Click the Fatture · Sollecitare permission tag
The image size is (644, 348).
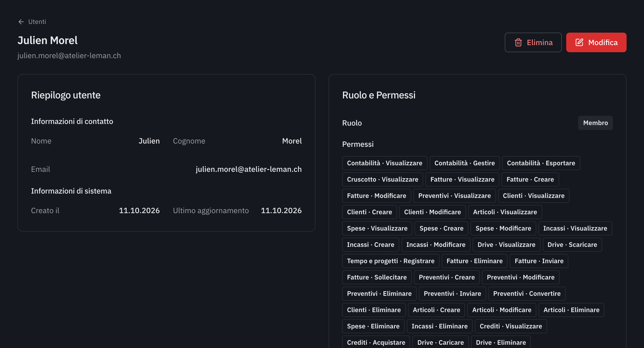pos(377,277)
